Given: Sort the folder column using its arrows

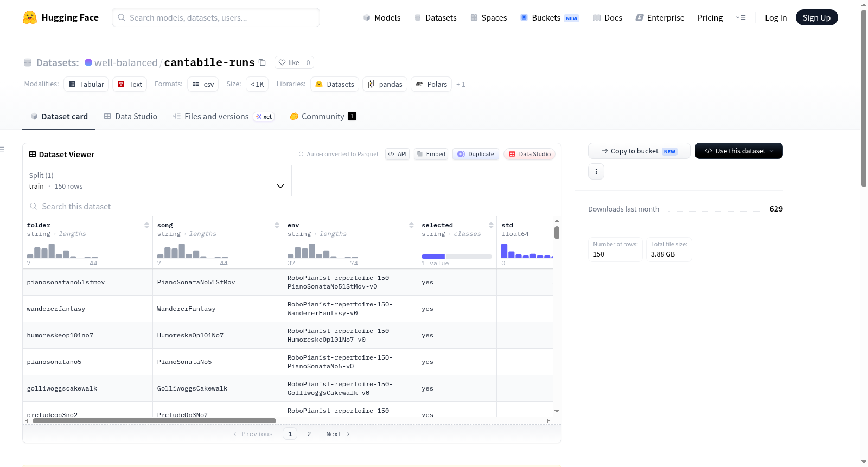Looking at the screenshot, I should pyautogui.click(x=146, y=225).
